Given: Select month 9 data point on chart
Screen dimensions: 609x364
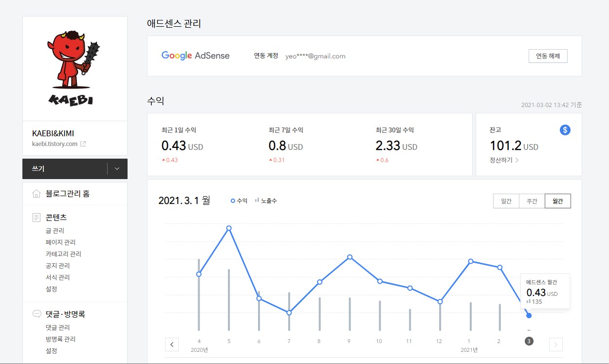Looking at the screenshot, I should point(350,257).
